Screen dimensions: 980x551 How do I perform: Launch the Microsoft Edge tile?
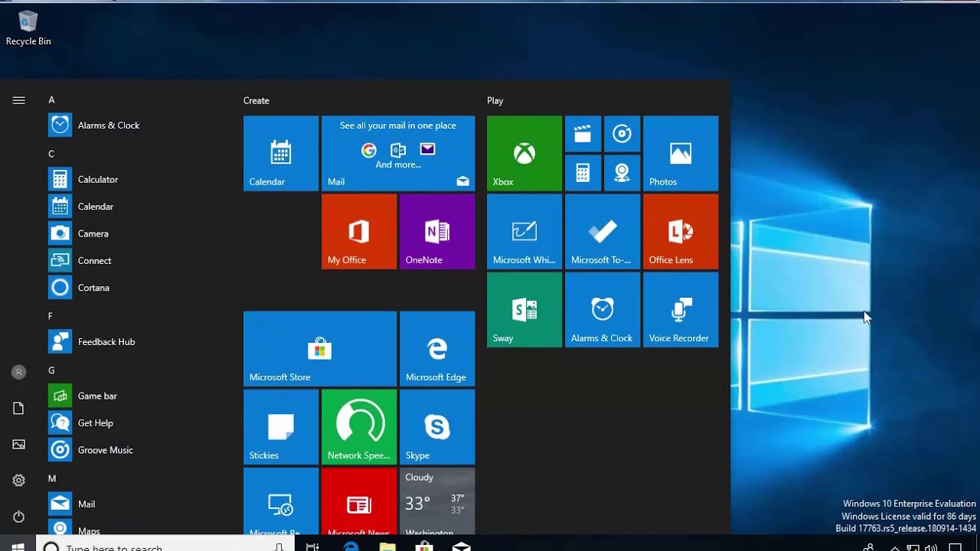(x=437, y=348)
